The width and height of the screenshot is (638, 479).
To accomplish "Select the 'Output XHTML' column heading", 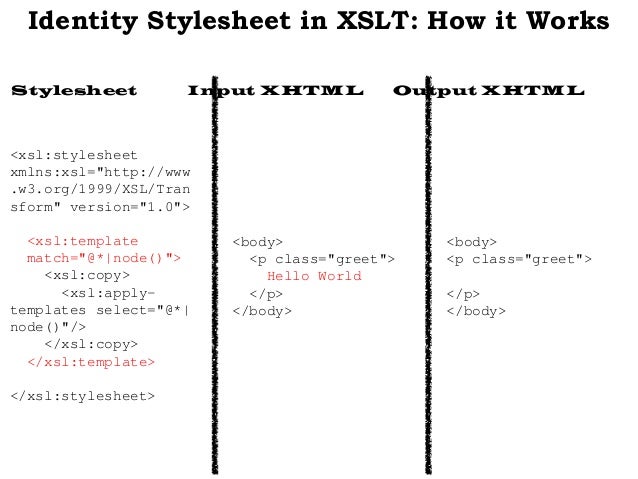I will pyautogui.click(x=489, y=91).
